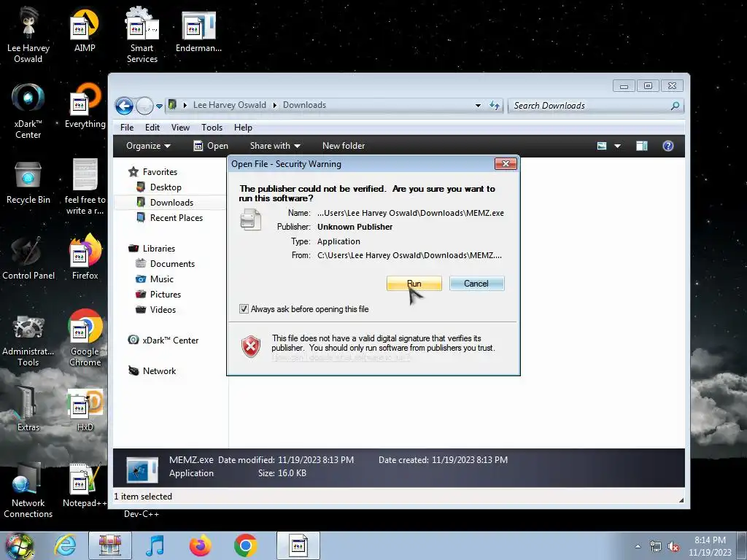Open Control Panel from the desktop
Screen dimensions: 747x560
tap(28, 257)
